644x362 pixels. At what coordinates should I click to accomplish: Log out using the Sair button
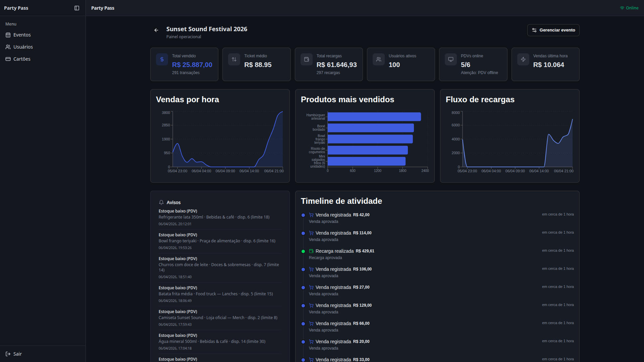[x=14, y=354]
